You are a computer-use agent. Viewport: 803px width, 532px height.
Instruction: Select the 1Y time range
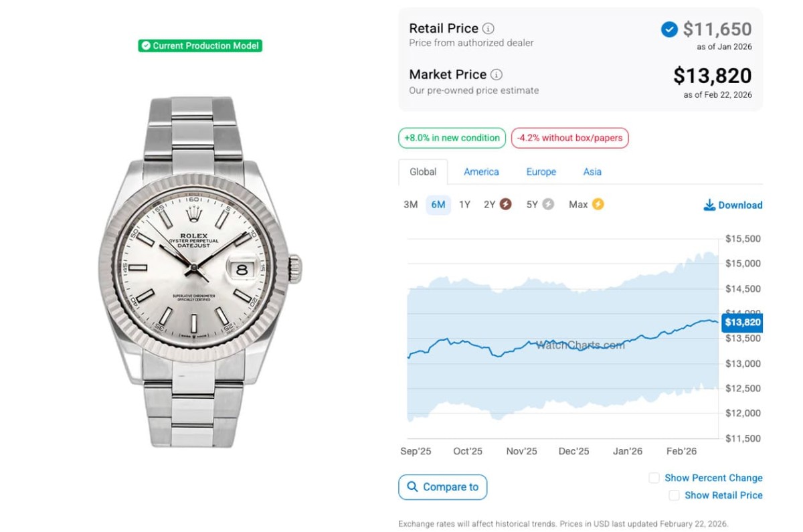[x=464, y=205]
